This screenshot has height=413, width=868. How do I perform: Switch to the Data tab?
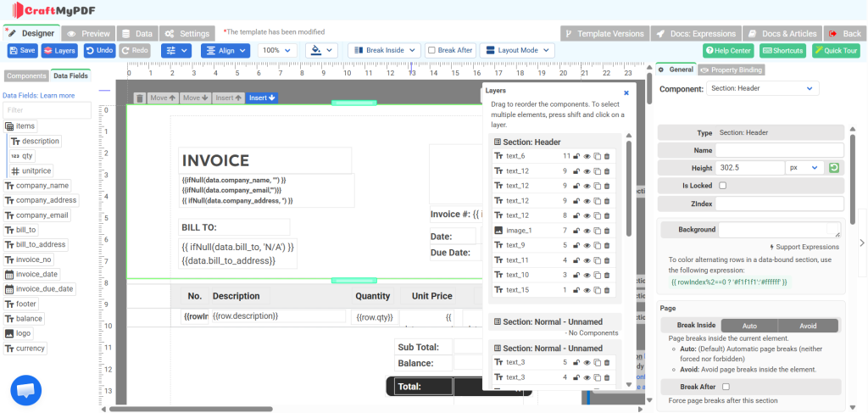137,33
